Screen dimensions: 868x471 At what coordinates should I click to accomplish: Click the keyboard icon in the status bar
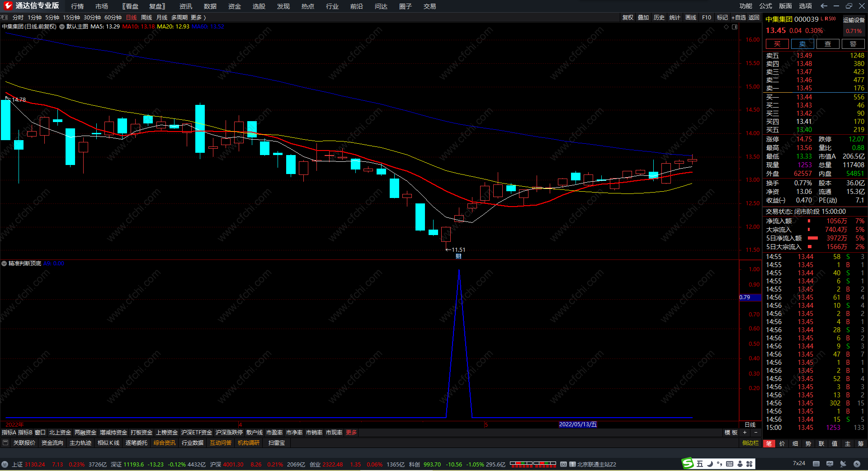[x=816, y=464]
